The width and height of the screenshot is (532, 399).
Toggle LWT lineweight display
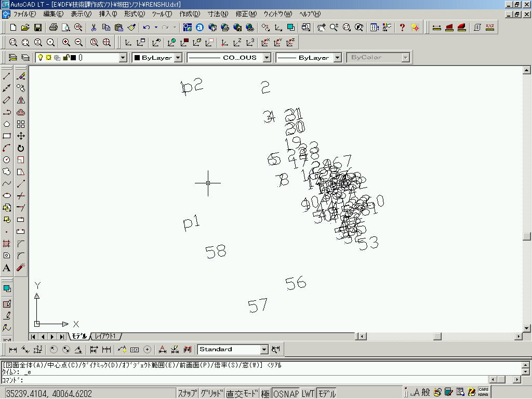(x=308, y=393)
